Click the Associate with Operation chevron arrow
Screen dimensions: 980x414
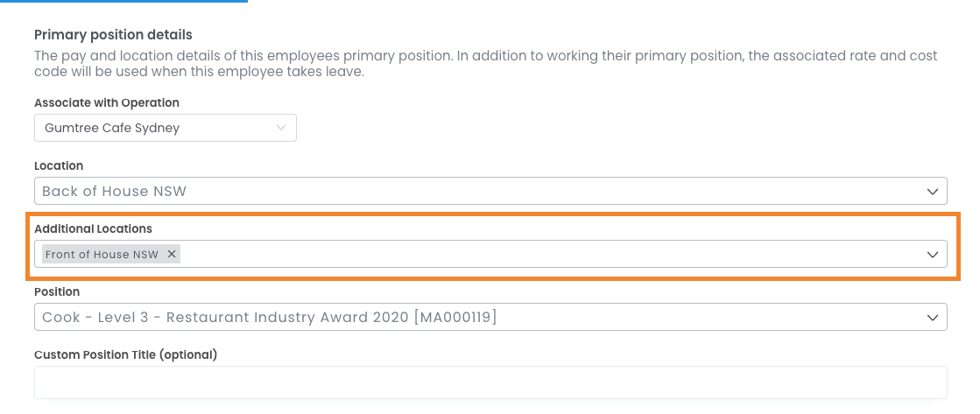click(281, 128)
